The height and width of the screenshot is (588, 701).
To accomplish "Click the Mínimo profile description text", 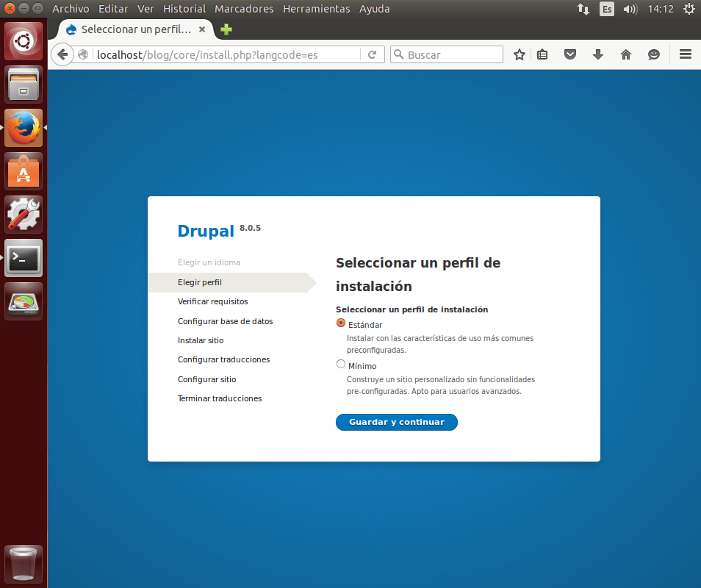I will pos(441,385).
